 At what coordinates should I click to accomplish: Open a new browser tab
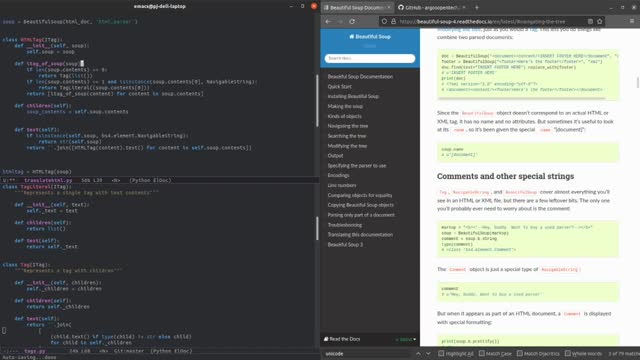[x=476, y=7]
